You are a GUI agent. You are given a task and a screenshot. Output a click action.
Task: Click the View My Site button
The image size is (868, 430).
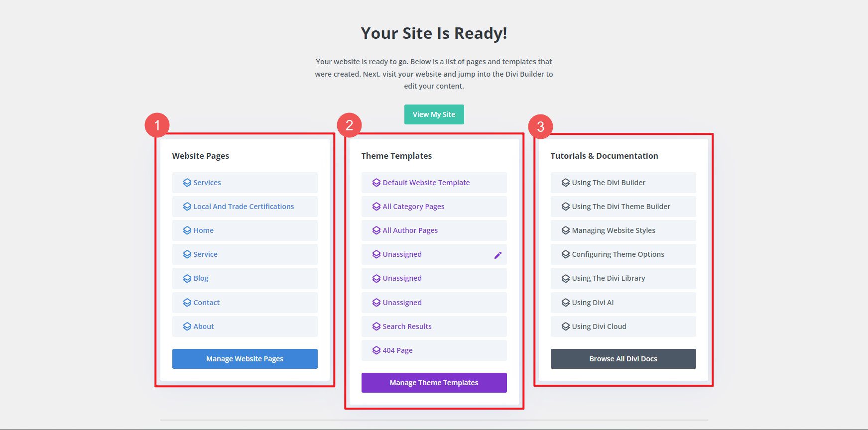(434, 114)
